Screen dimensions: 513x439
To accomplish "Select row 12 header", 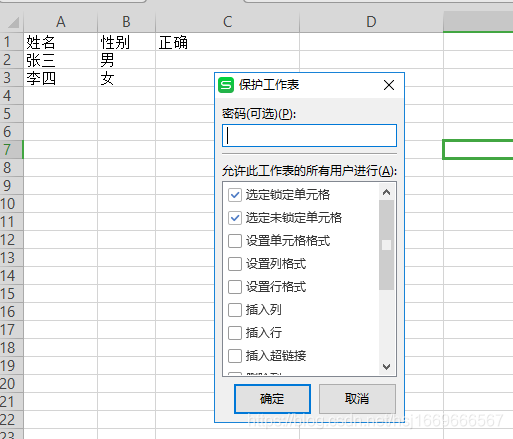I will [11, 240].
